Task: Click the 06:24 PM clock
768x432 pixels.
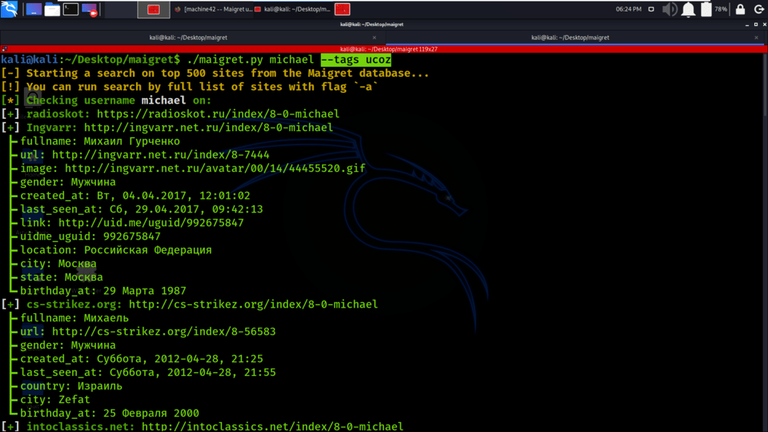Action: [x=628, y=9]
